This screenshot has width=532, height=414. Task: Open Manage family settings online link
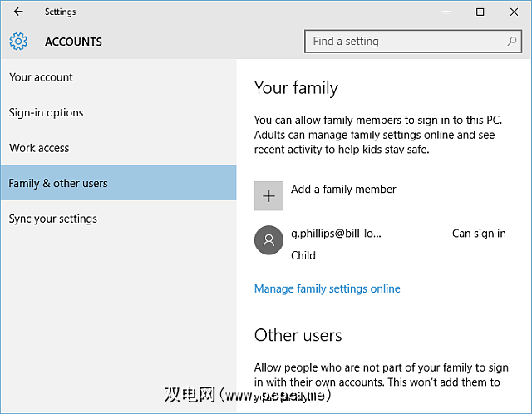[x=327, y=288]
